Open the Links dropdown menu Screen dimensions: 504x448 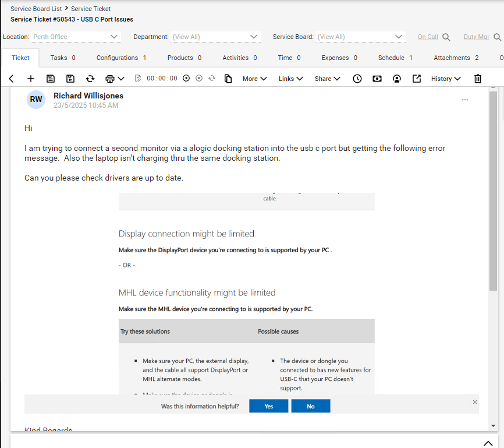(290, 79)
